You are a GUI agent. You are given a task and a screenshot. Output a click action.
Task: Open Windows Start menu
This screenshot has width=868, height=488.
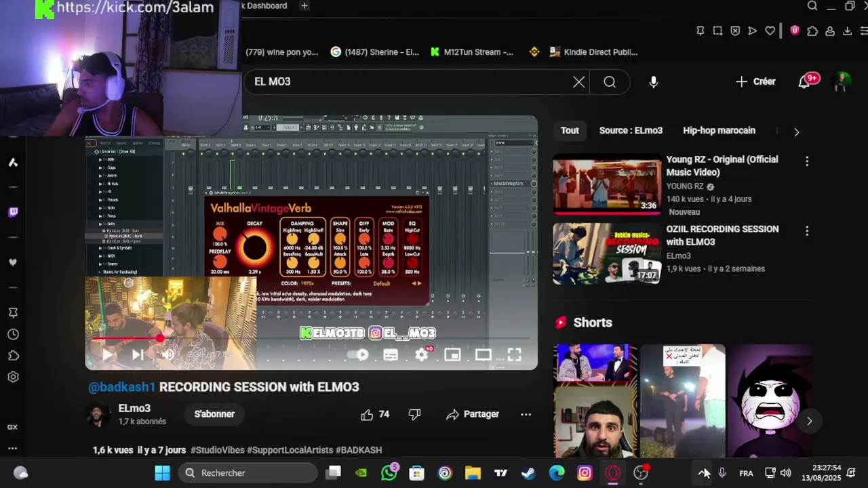pyautogui.click(x=162, y=473)
